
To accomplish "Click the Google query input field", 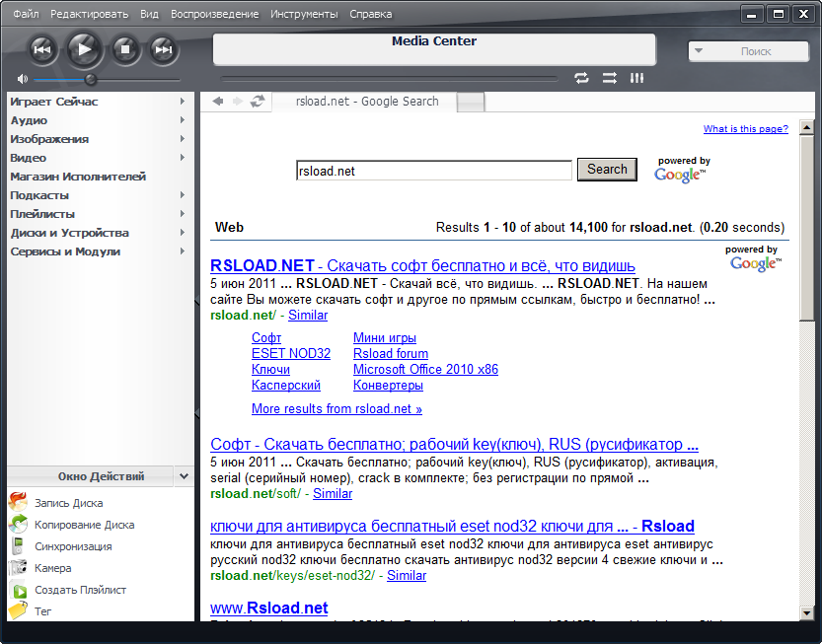I will (433, 171).
